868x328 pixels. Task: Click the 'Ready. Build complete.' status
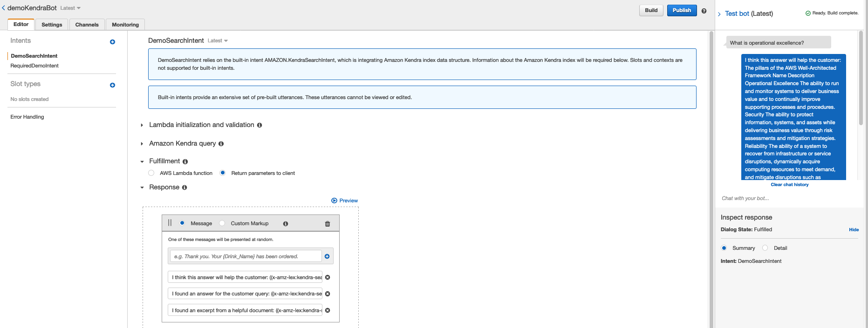tap(832, 13)
